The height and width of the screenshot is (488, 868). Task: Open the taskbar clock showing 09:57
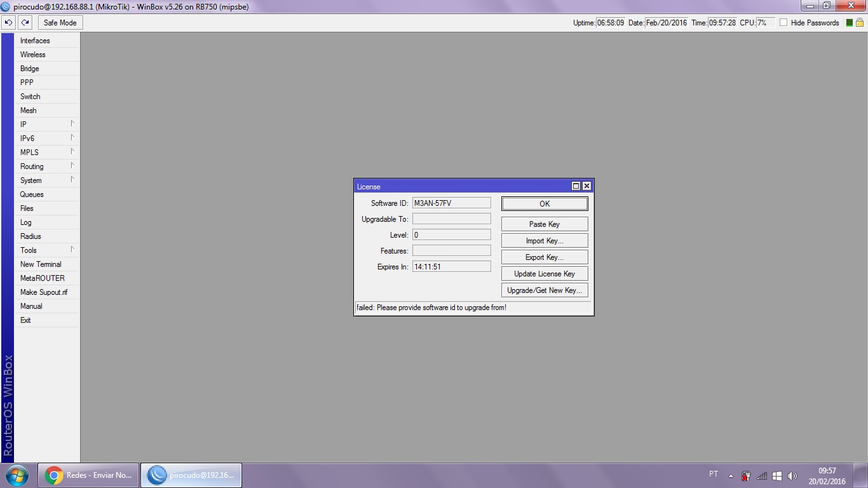pos(827,476)
